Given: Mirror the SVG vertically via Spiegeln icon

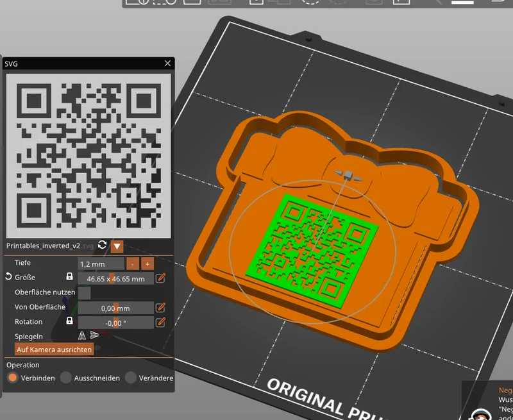Looking at the screenshot, I should [94, 335].
